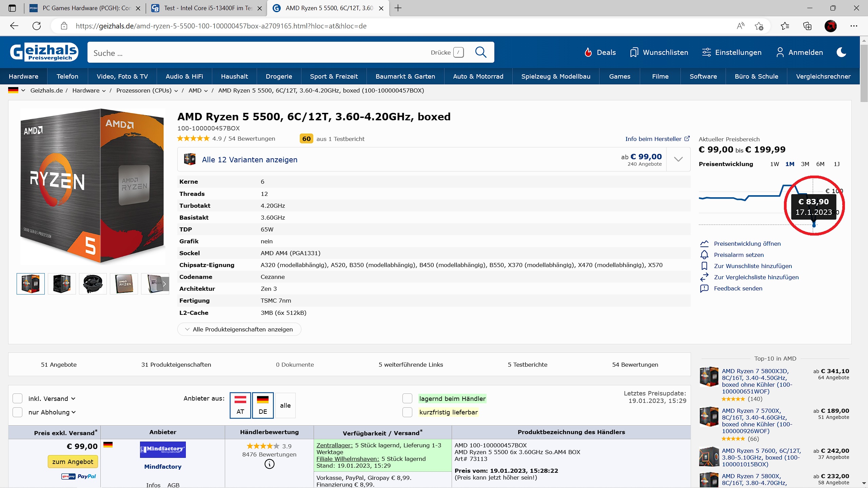Click the zum Angebot button
Image resolution: width=868 pixels, height=488 pixels.
73,462
